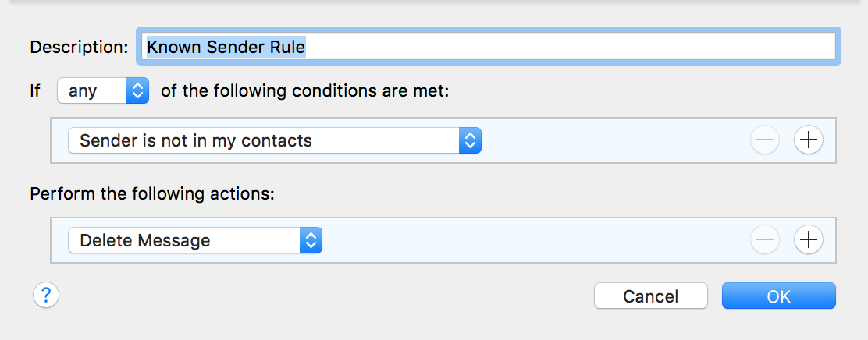The width and height of the screenshot is (868, 340).
Task: Click the any/all popup arrows
Action: pyautogui.click(x=137, y=90)
